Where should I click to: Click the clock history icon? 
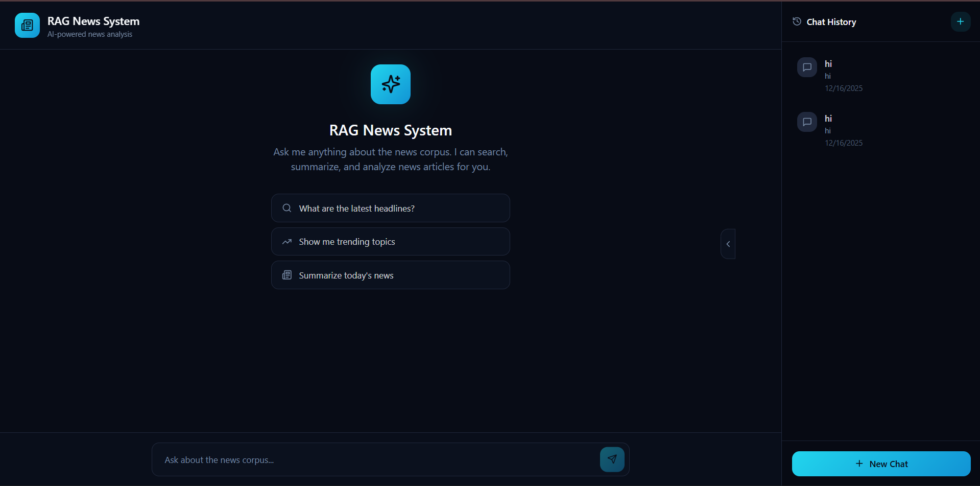tap(797, 21)
